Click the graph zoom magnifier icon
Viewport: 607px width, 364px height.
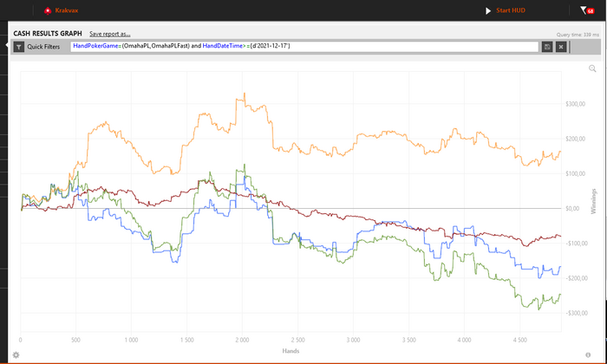tap(592, 68)
